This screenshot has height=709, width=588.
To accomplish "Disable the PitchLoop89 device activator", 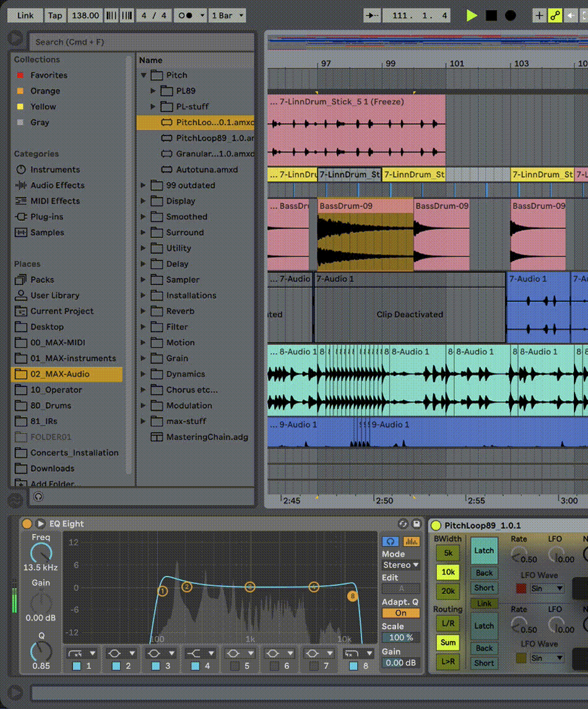I will point(435,523).
